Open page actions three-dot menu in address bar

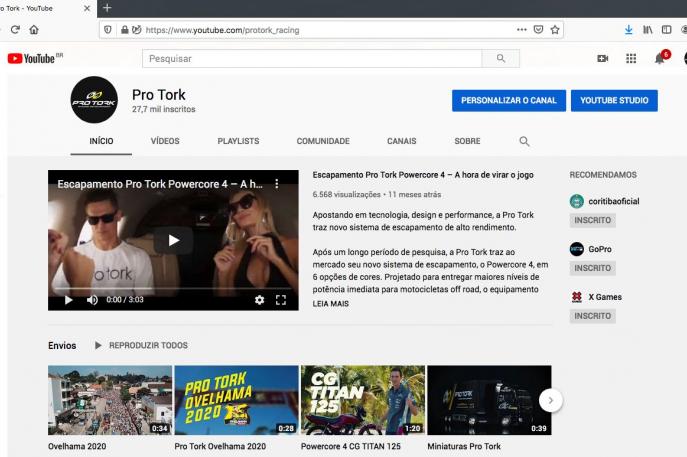click(521, 30)
